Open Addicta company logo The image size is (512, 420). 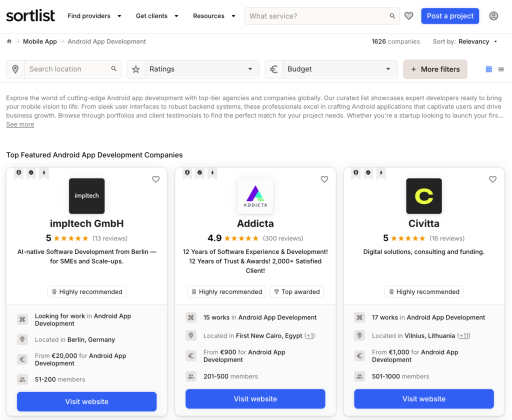(255, 196)
